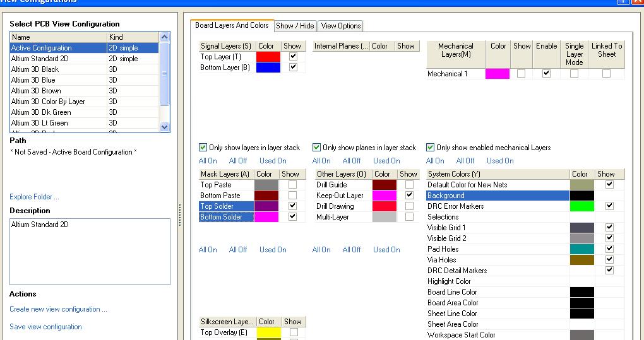
Task: Click Create new view configuration link
Action: (58, 309)
